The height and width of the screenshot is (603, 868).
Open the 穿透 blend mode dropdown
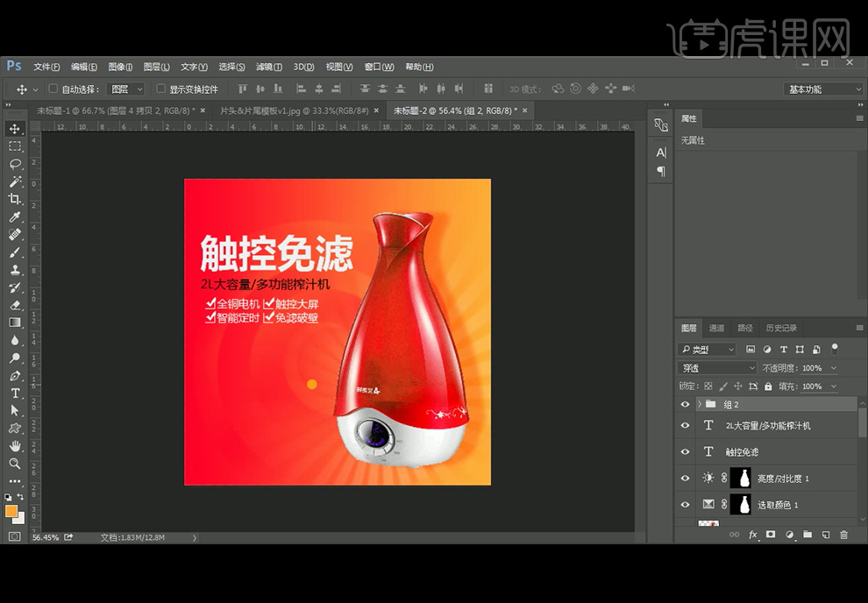pyautogui.click(x=716, y=368)
